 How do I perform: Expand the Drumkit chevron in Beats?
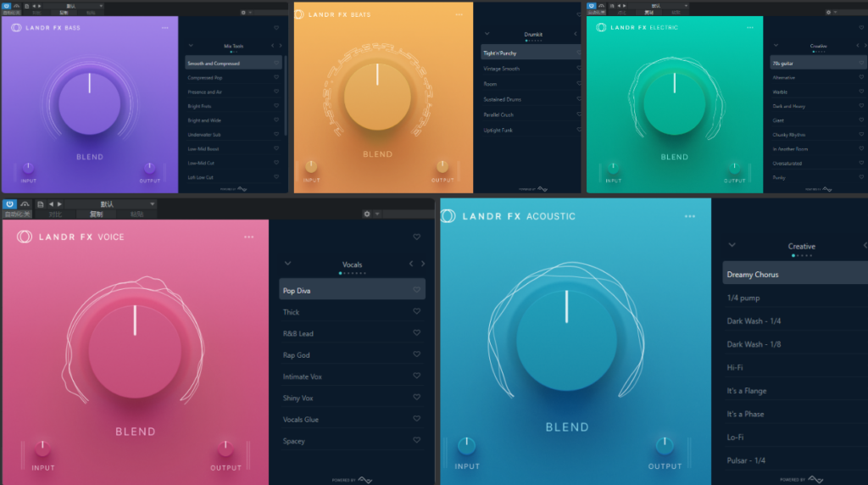click(x=487, y=34)
